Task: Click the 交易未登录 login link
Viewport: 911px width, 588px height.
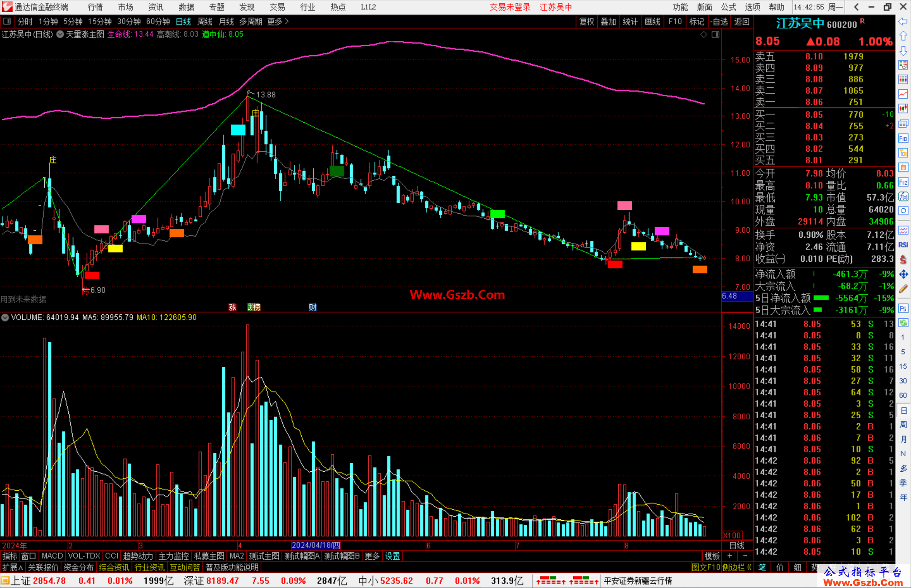Action: pos(510,7)
